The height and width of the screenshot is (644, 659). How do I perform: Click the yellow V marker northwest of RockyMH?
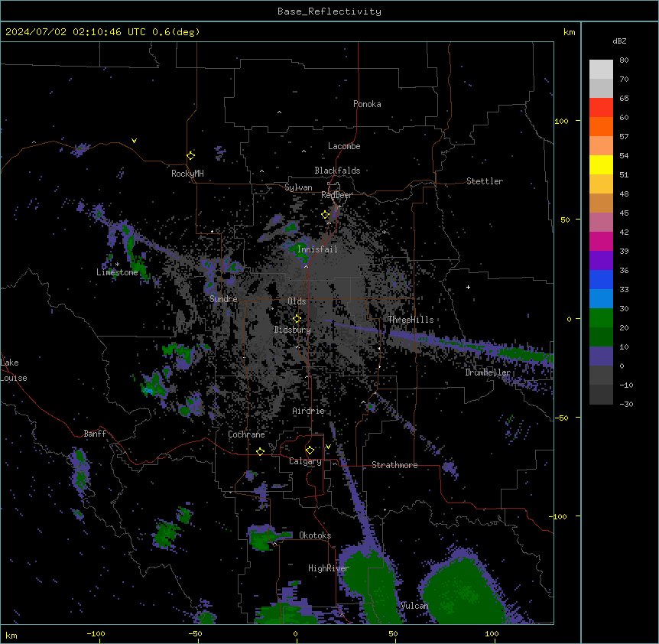point(134,141)
